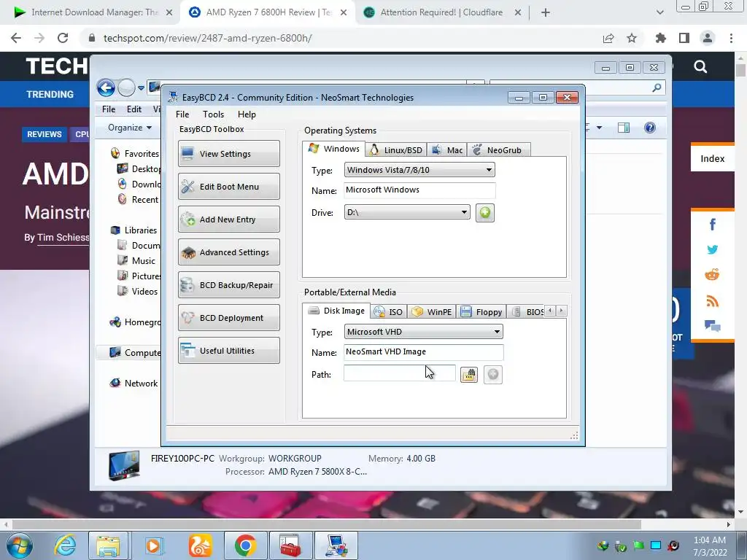Select Libraries in the Explorer sidebar
This screenshot has width=747, height=560.
134,230
